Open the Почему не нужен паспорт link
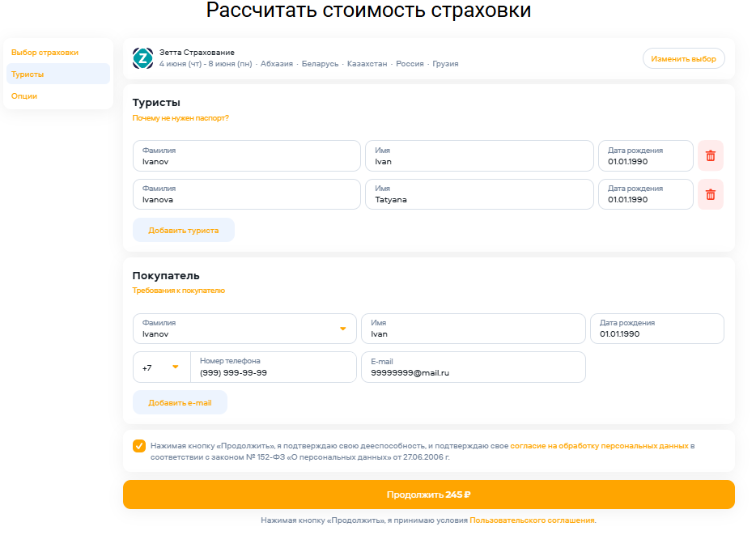This screenshot has width=756, height=535. click(x=181, y=118)
